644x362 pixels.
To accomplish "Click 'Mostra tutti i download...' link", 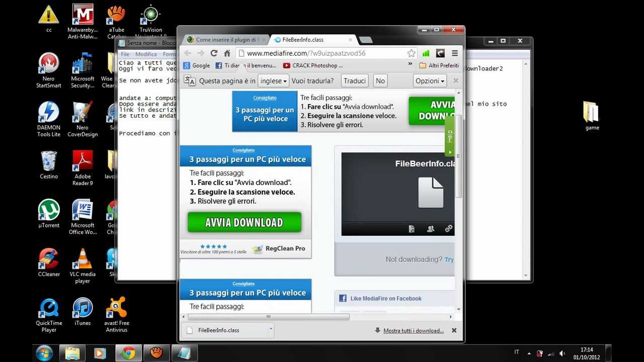I will coord(414,330).
